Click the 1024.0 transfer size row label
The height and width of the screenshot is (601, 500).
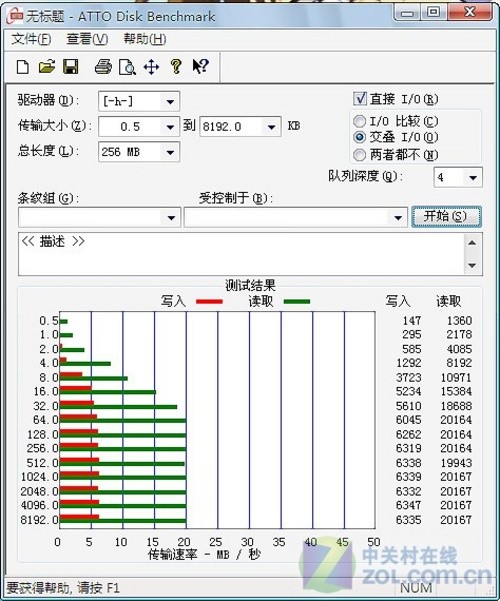[x=40, y=477]
